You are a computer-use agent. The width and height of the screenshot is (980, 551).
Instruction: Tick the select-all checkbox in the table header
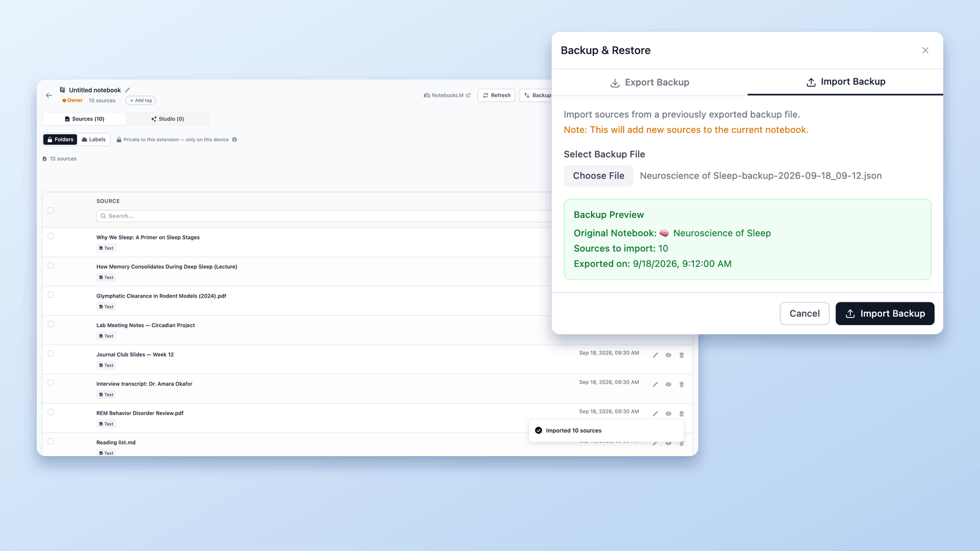coord(51,211)
